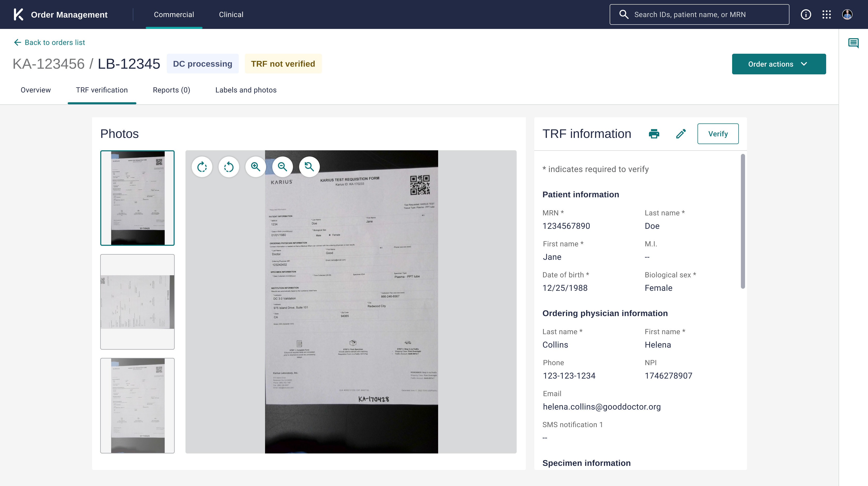Open the apps grid menu
This screenshot has width=868, height=486.
click(826, 14)
